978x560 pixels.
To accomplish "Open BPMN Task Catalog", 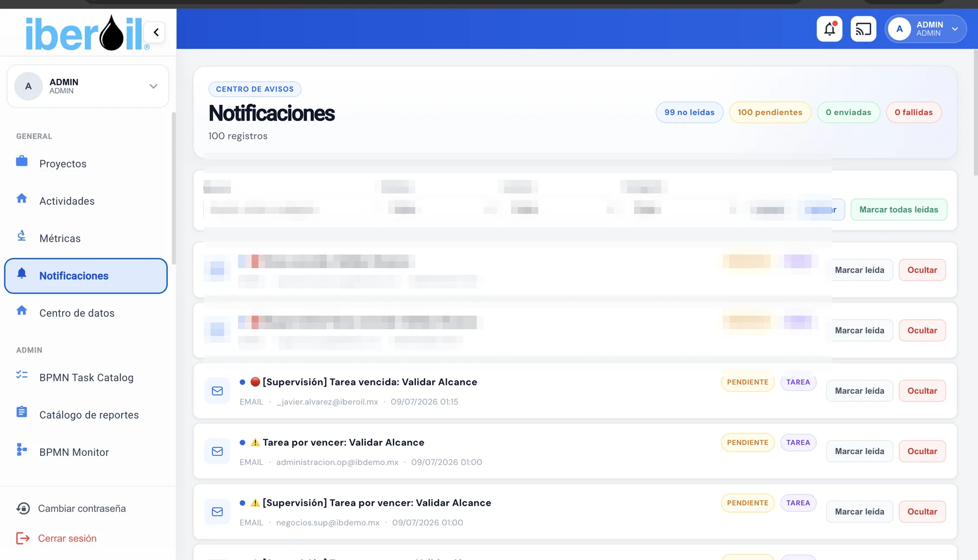I will pos(86,377).
